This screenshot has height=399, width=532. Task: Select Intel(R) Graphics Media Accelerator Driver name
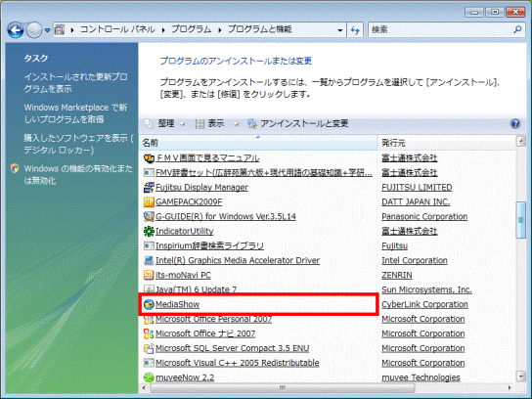click(x=238, y=260)
